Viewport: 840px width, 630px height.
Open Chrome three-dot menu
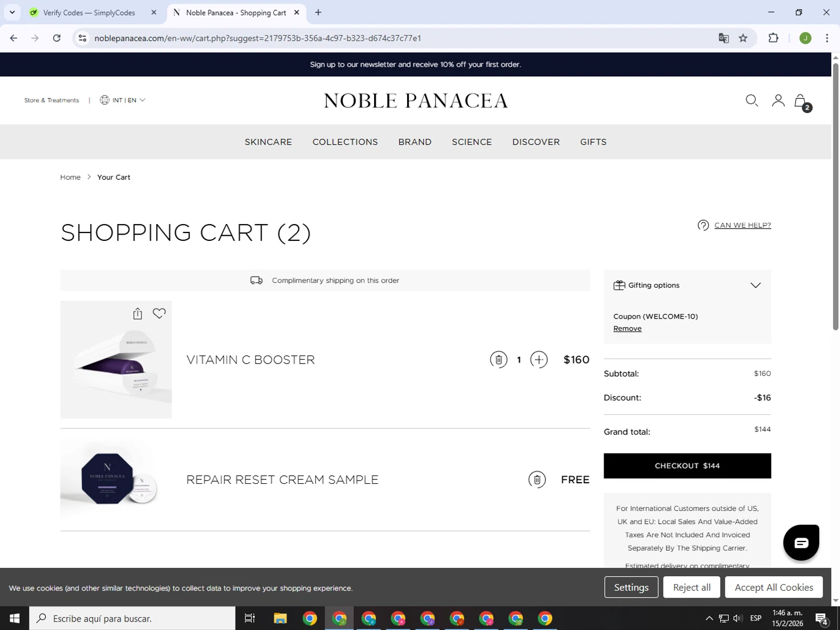[x=827, y=38]
